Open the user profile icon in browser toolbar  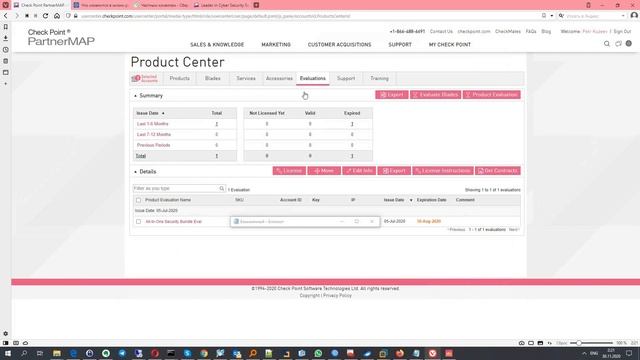coord(634,16)
